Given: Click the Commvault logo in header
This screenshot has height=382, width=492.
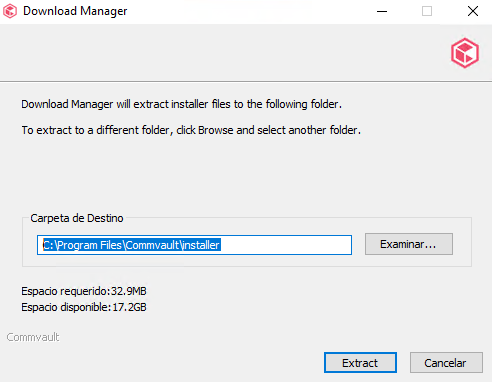Looking at the screenshot, I should pyautogui.click(x=465, y=53).
